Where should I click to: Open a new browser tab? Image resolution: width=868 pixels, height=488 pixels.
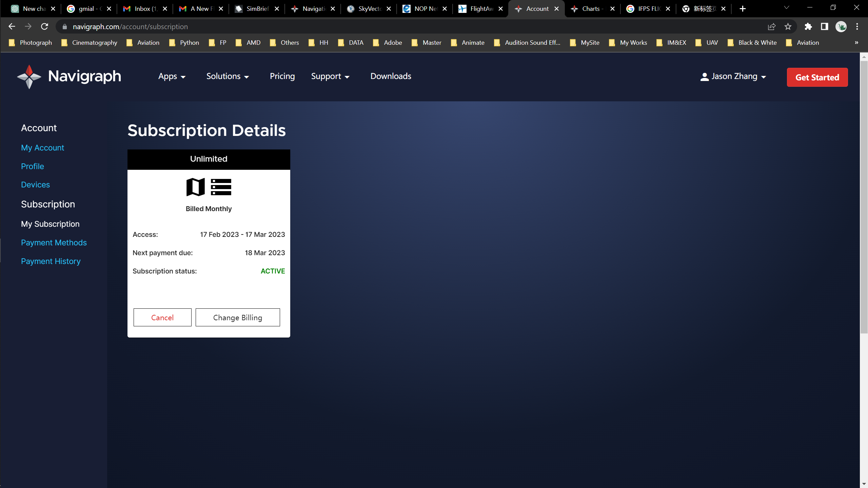click(x=743, y=9)
